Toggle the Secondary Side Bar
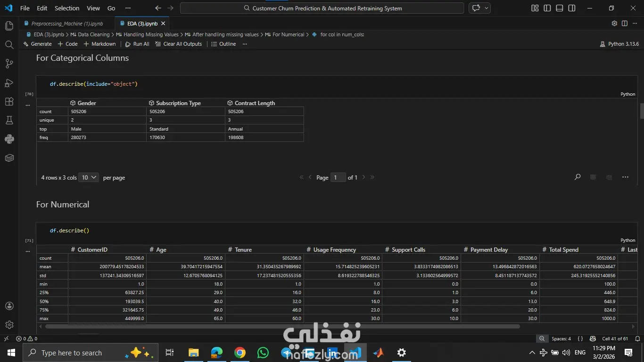This screenshot has width=644, height=362. pyautogui.click(x=571, y=8)
